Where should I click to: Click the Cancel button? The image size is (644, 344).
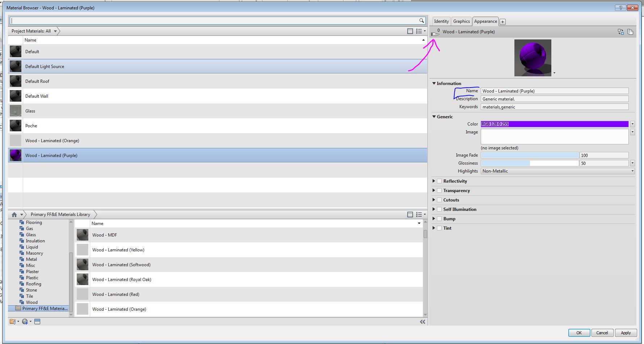click(x=602, y=333)
